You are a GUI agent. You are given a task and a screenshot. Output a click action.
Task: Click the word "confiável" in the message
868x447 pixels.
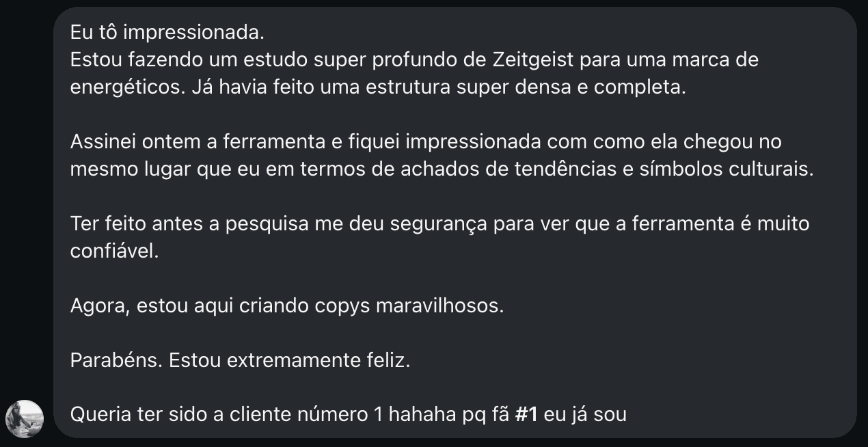point(112,251)
